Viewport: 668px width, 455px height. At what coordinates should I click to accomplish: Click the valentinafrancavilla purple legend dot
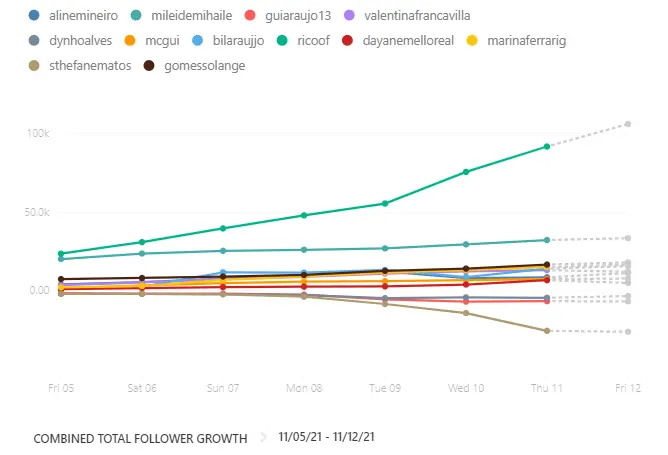tap(344, 16)
